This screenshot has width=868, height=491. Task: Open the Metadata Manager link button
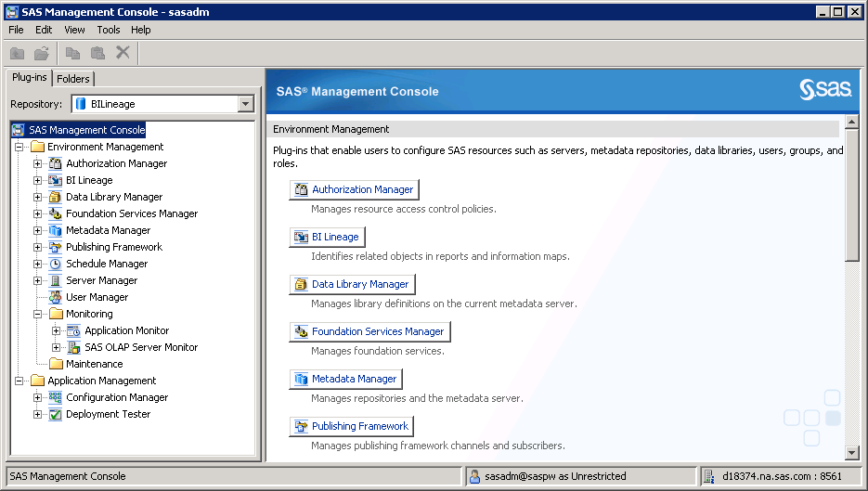(x=346, y=379)
